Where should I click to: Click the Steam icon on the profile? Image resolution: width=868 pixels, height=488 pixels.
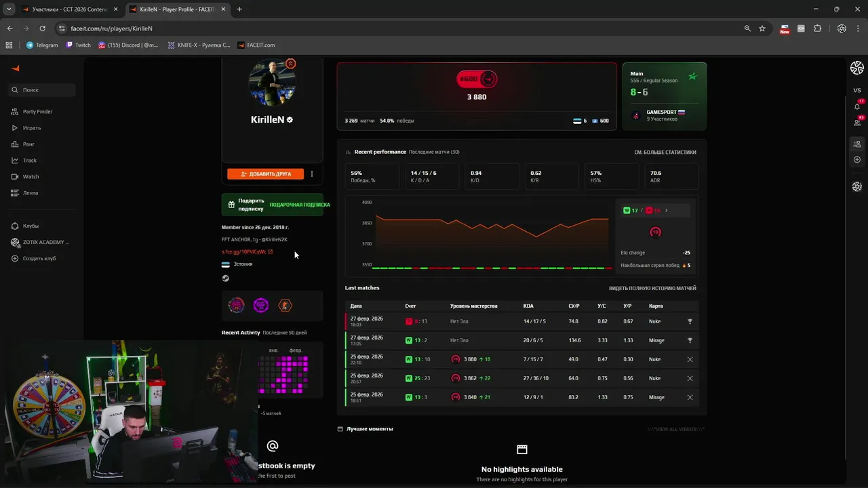tap(226, 278)
